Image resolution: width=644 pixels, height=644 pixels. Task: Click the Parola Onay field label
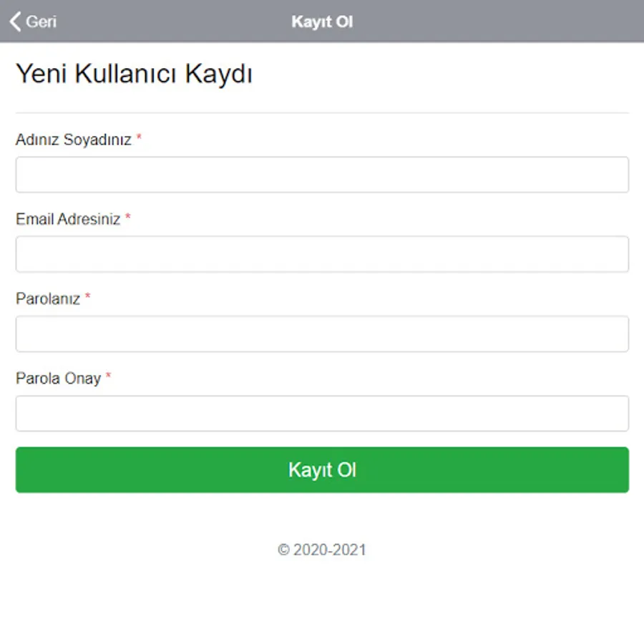point(58,379)
